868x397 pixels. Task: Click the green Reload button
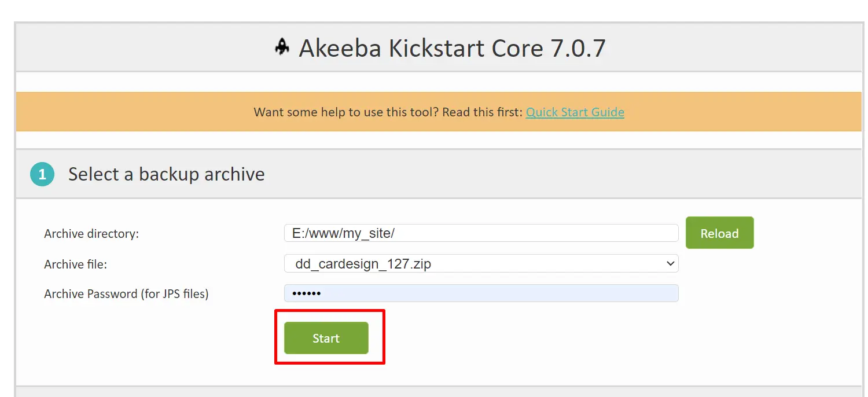[x=719, y=233]
